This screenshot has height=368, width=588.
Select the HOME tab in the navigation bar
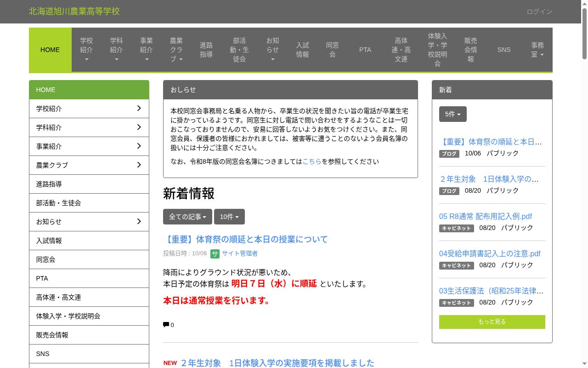pos(50,50)
